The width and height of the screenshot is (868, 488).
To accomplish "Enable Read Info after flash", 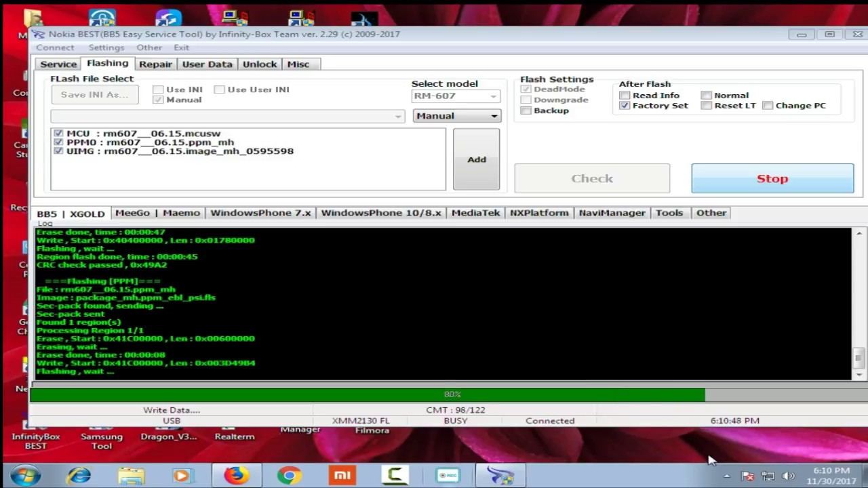I will [x=625, y=96].
